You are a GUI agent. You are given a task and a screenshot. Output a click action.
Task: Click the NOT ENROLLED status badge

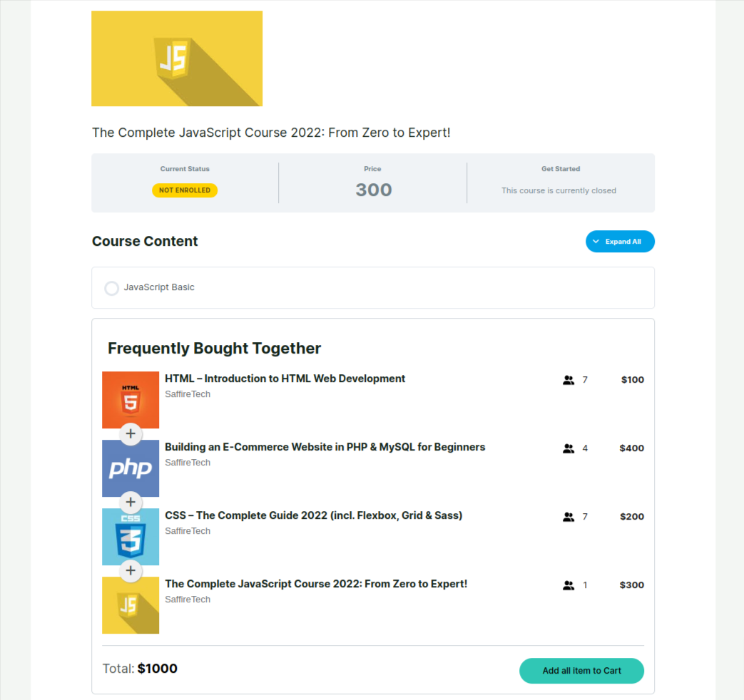(185, 190)
